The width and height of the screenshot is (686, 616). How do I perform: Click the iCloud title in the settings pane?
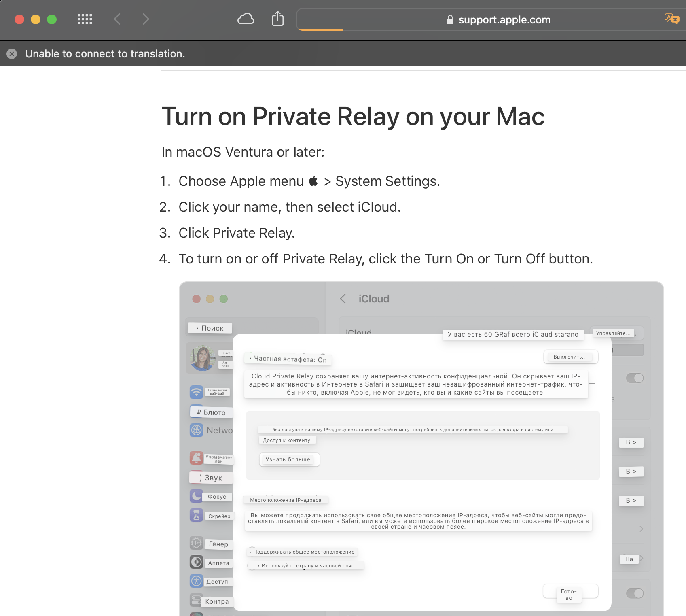coord(374,299)
